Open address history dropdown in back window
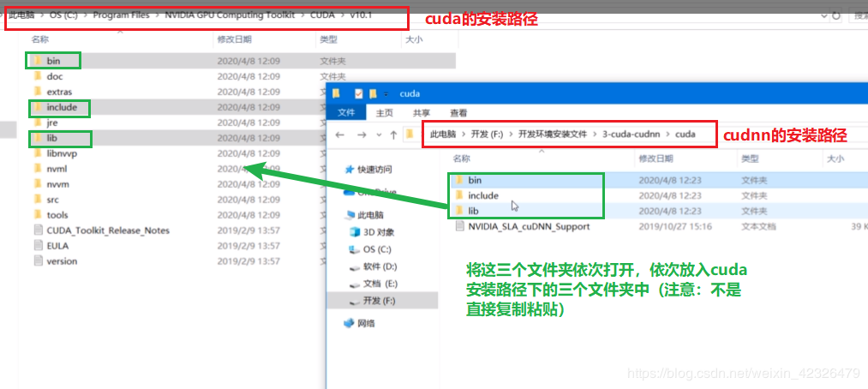Image resolution: width=868 pixels, height=389 pixels. [x=823, y=16]
